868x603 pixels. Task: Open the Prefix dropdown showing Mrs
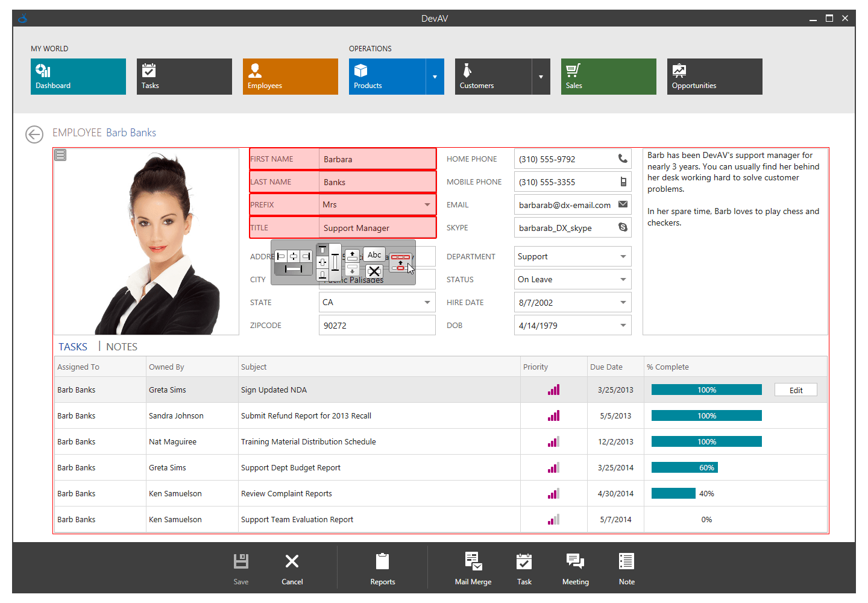[x=429, y=204]
